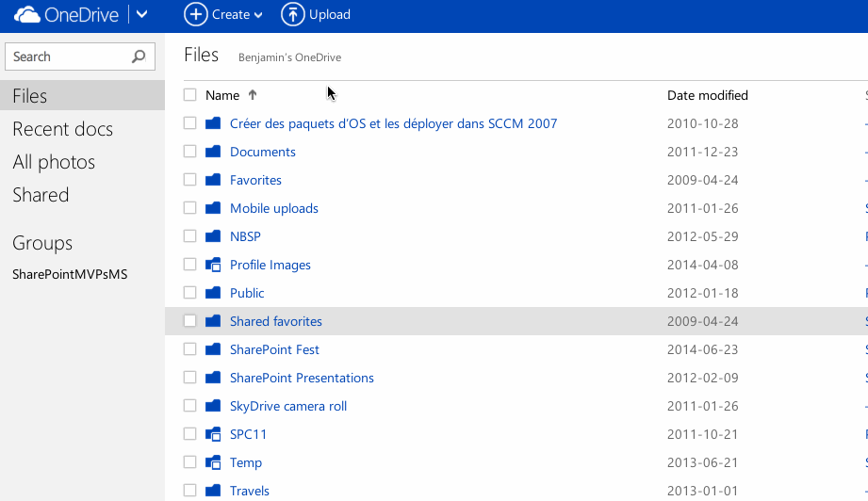This screenshot has height=501, width=868.
Task: Click the SPC11 album folder icon
Action: 213,434
